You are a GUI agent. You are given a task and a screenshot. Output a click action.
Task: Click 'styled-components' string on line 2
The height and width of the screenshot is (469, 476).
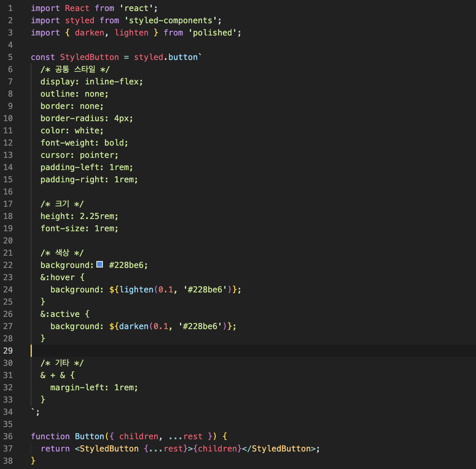coord(171,20)
